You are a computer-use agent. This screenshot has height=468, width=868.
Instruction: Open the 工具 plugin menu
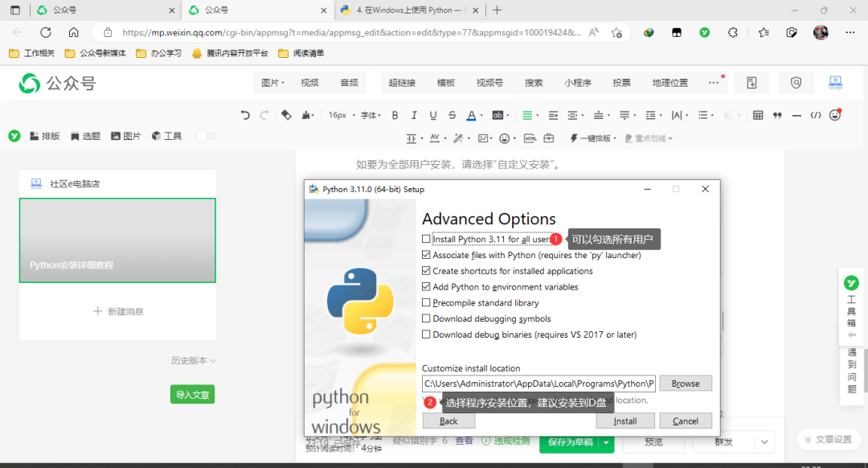tap(166, 136)
